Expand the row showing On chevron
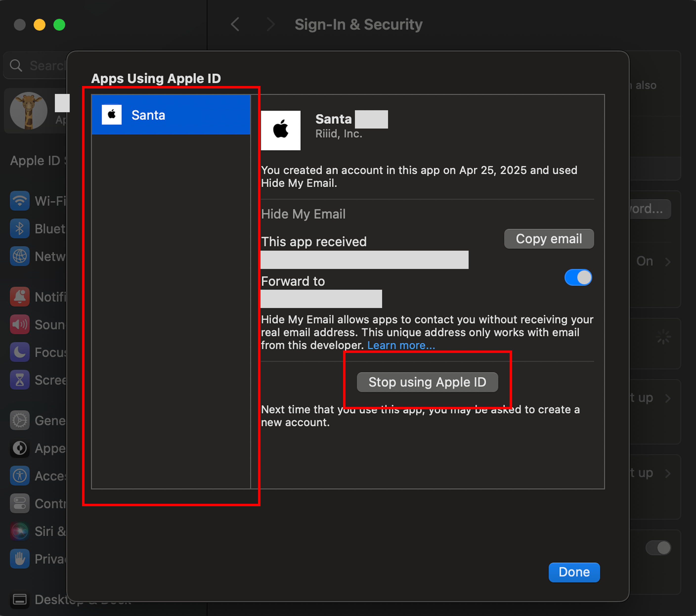Screen dimensions: 696x616 click(x=668, y=261)
